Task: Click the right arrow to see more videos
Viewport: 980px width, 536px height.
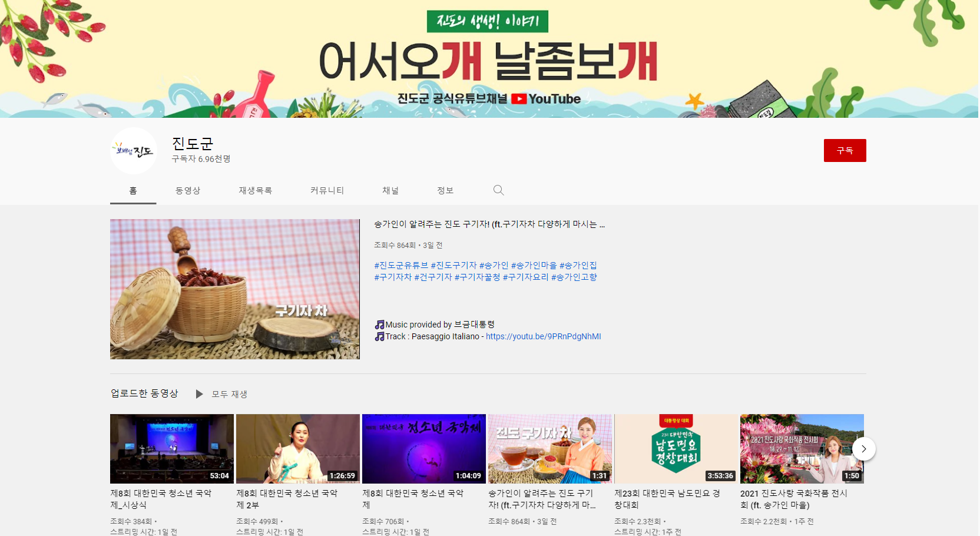Action: click(863, 448)
